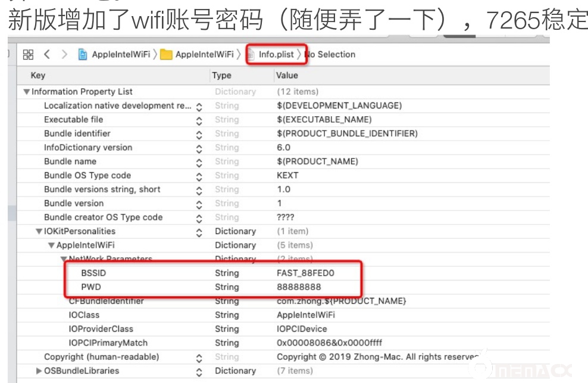Click the Type column header
Viewport: 588px width, 383px height.
pos(221,76)
